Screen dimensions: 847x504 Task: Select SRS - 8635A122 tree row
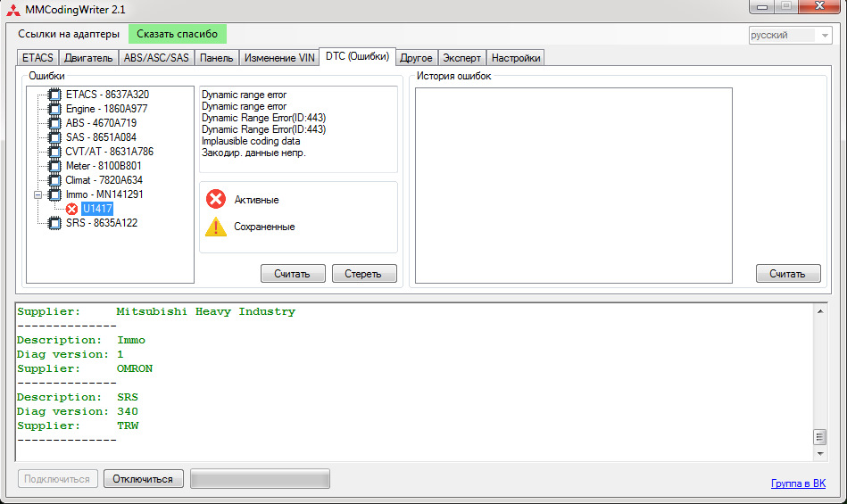point(102,223)
